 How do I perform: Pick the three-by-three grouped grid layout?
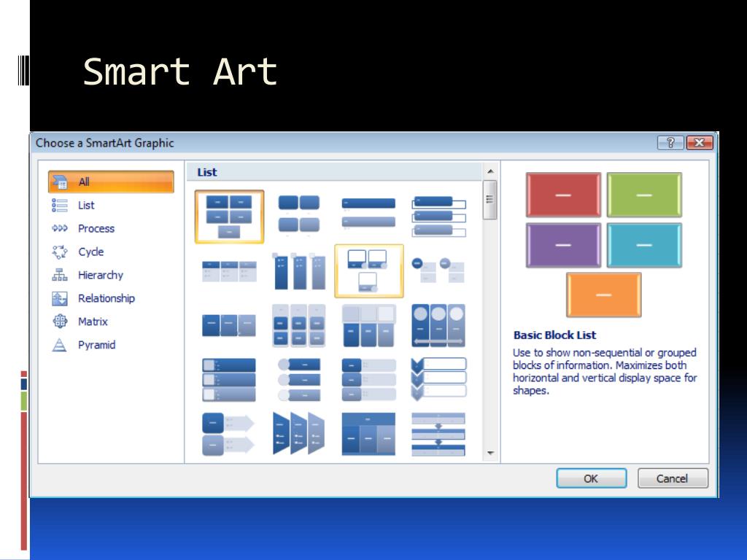pos(298,325)
